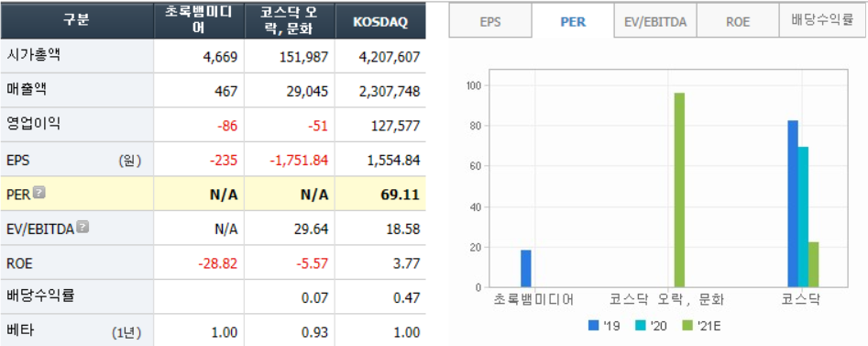This screenshot has height=346, width=868.
Task: Click ROE value -28.82
Action: tap(217, 263)
